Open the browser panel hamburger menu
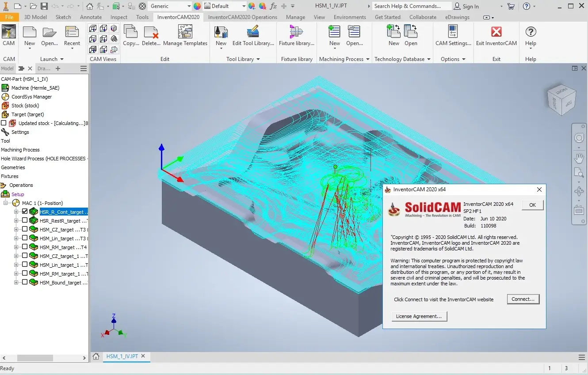Screen dimensions: 588x375 (x=84, y=68)
